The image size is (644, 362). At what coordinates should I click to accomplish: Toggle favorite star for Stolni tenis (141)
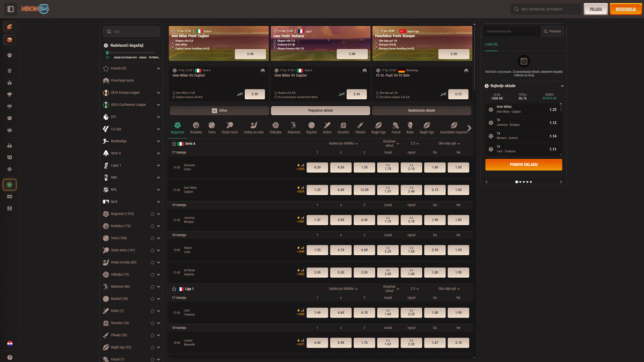[x=152, y=250]
